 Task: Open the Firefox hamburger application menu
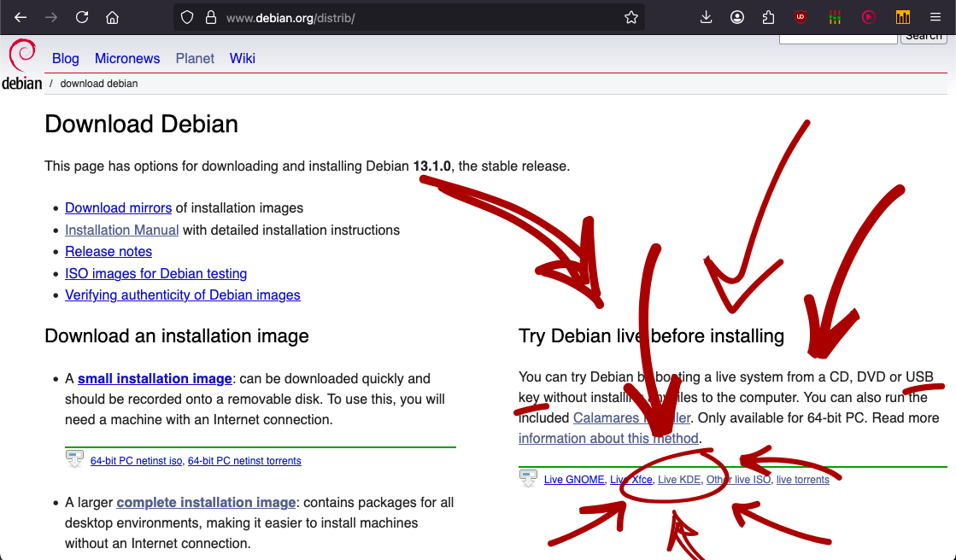(935, 17)
